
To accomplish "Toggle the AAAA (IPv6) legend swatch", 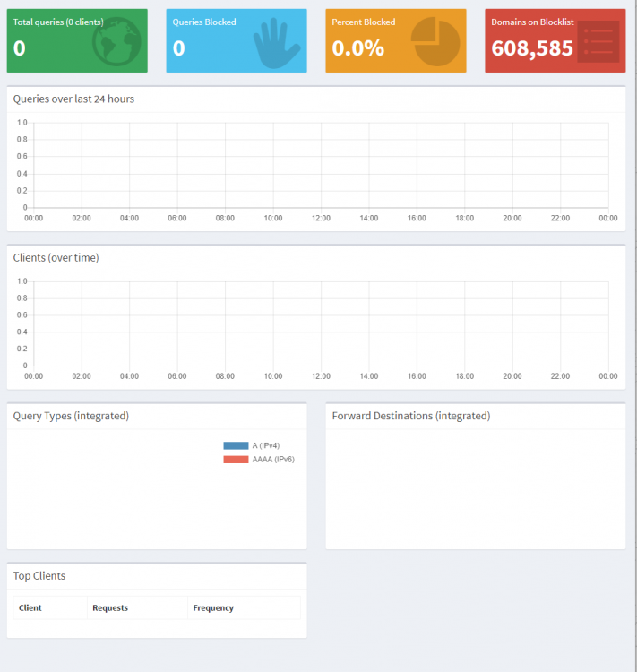I will click(x=236, y=460).
